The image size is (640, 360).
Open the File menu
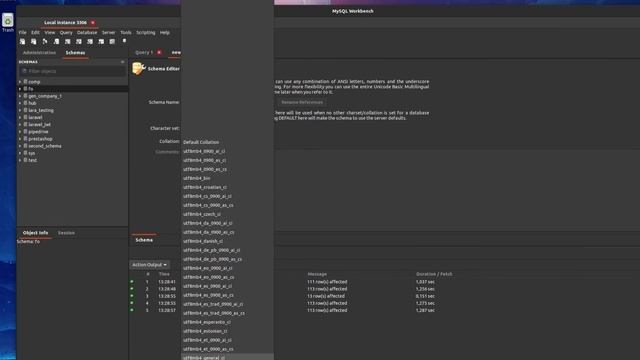coord(22,32)
